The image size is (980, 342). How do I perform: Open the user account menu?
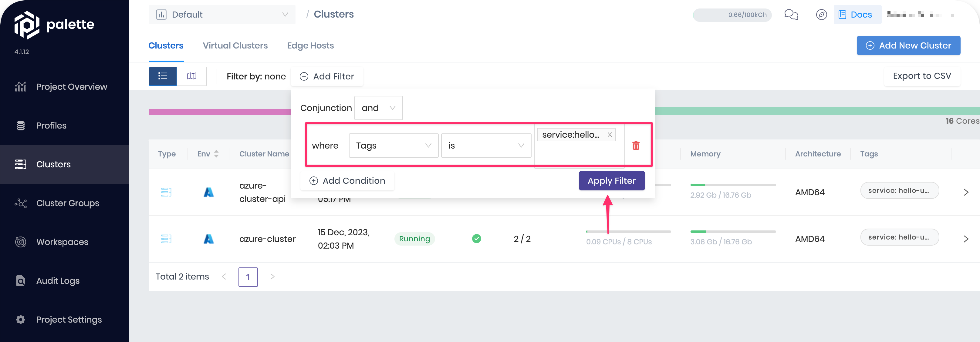920,15
